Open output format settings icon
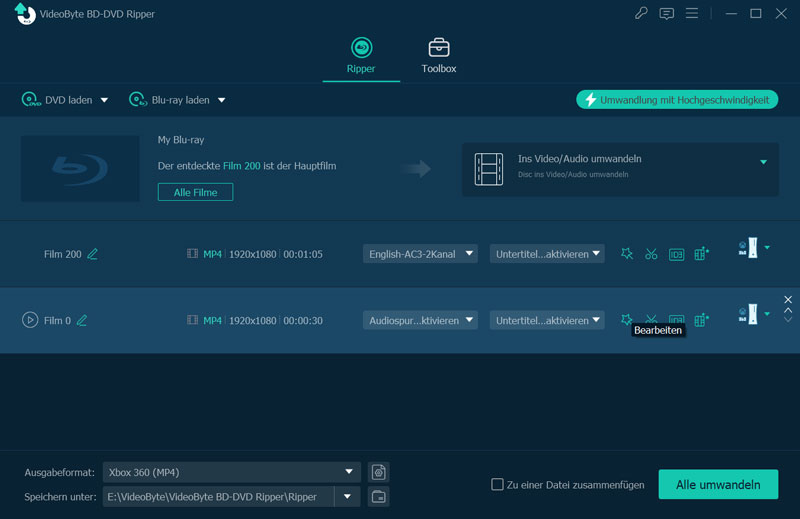The height and width of the screenshot is (519, 800). click(379, 472)
